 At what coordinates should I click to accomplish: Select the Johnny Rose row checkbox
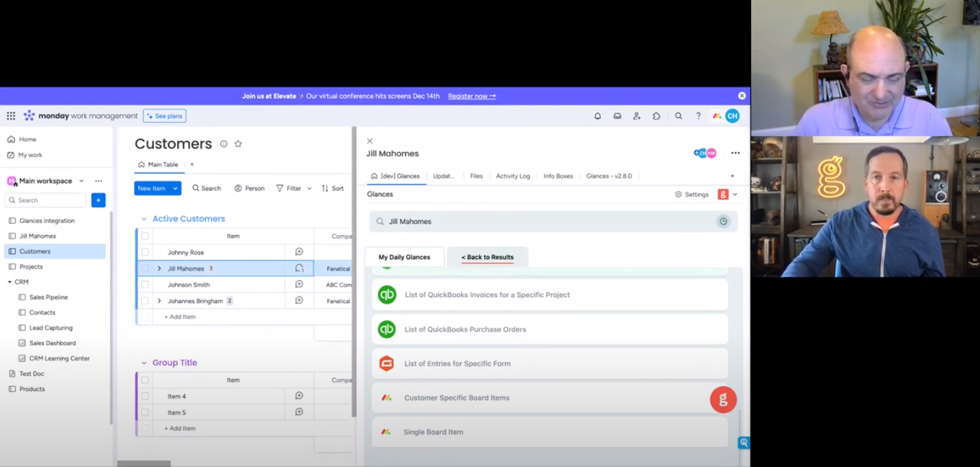pyautogui.click(x=145, y=252)
